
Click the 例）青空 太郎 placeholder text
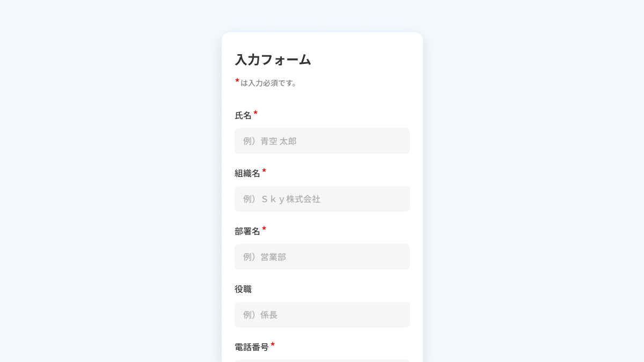tap(270, 141)
